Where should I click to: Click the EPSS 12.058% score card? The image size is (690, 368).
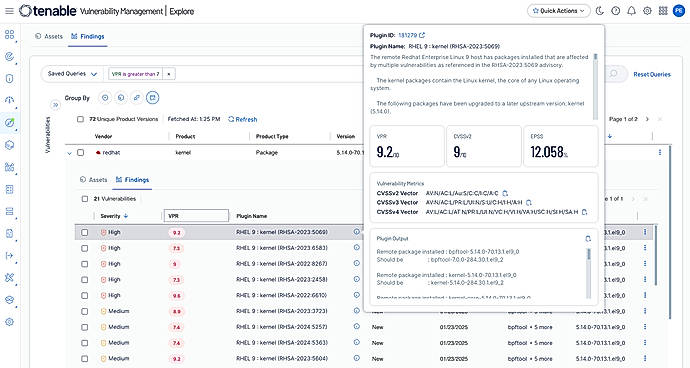pyautogui.click(x=561, y=146)
